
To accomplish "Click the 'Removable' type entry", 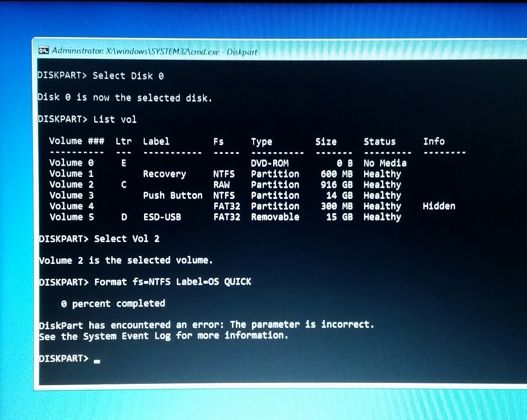I will click(275, 217).
